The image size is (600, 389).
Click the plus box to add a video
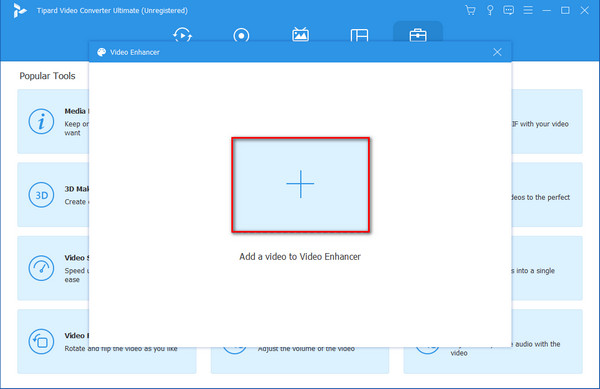[300, 185]
